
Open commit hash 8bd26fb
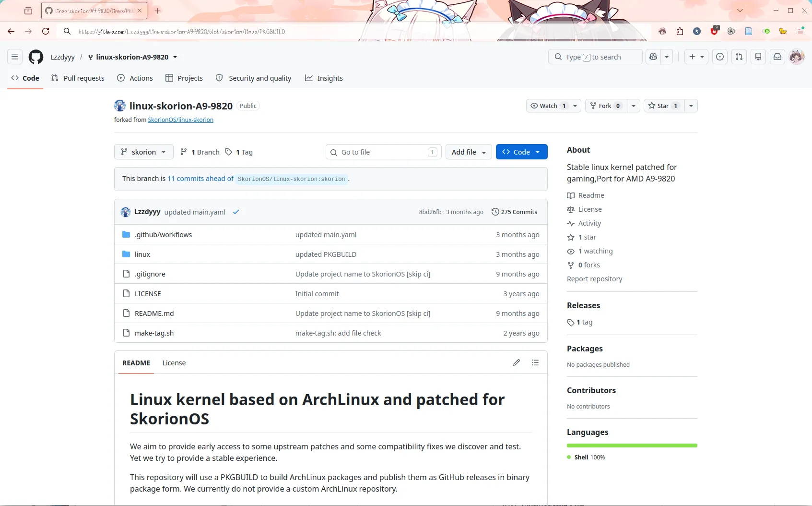(430, 212)
